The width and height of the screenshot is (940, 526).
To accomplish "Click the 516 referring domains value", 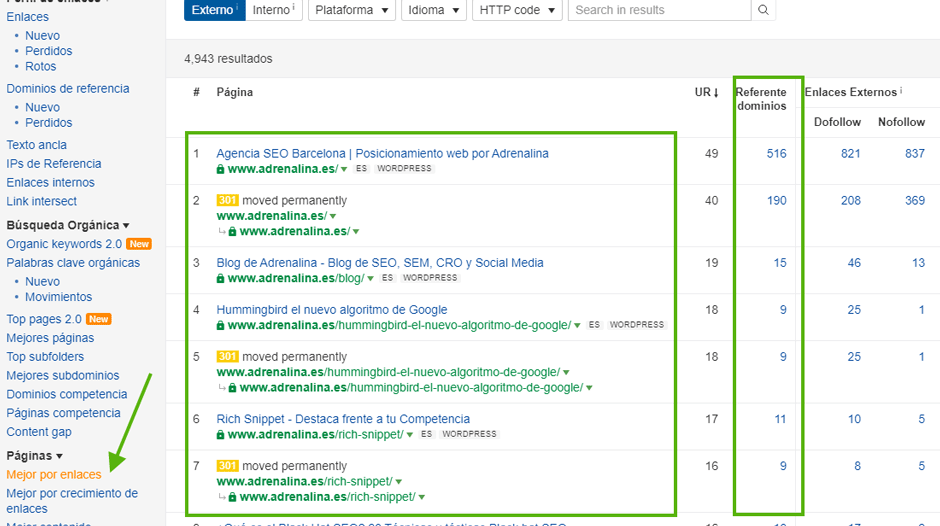I will pos(776,153).
